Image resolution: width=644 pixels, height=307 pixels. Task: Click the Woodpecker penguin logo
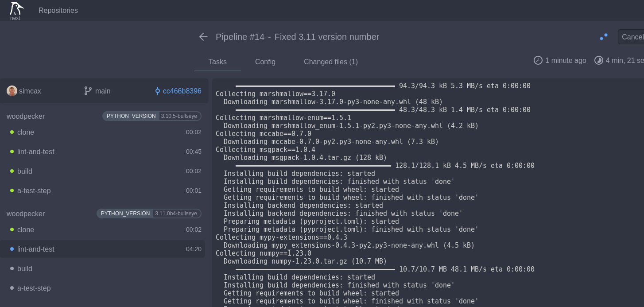tap(16, 9)
